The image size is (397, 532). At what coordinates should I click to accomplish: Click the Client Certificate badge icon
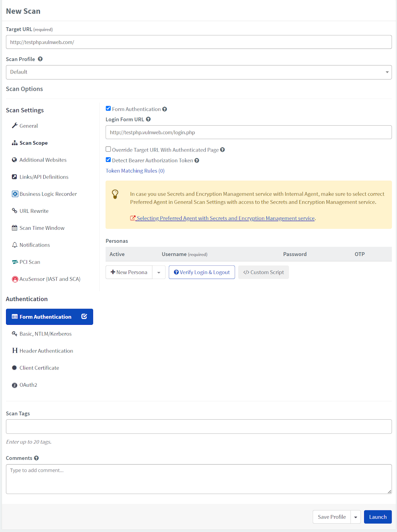pos(14,368)
